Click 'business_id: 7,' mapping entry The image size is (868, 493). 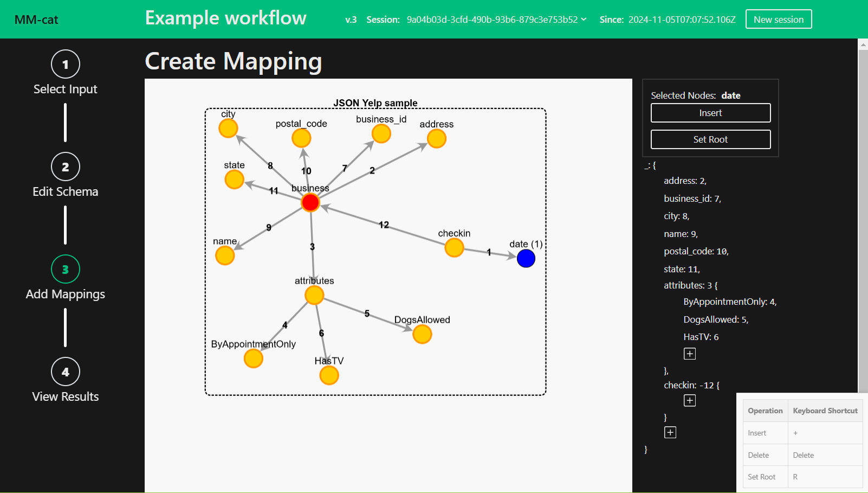coord(692,199)
